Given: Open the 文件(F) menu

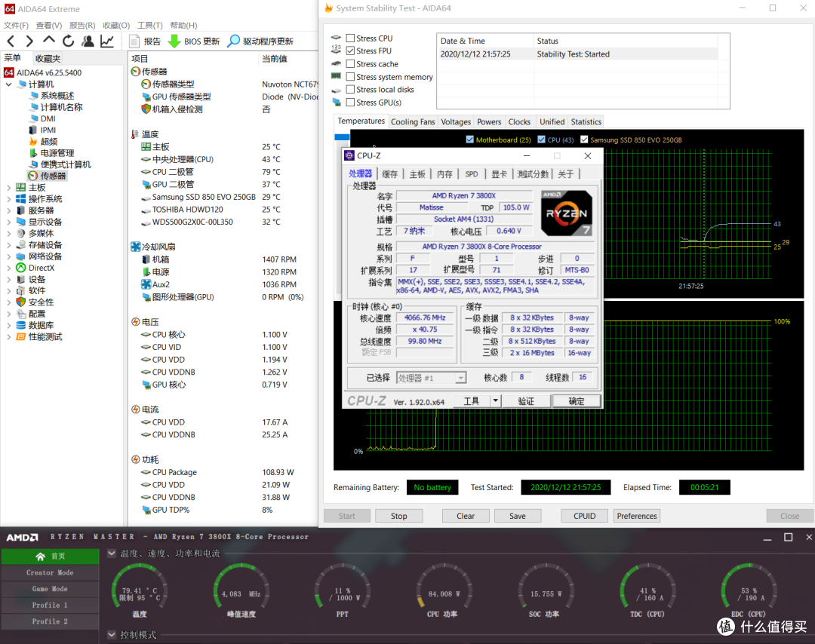Looking at the screenshot, I should [16, 26].
